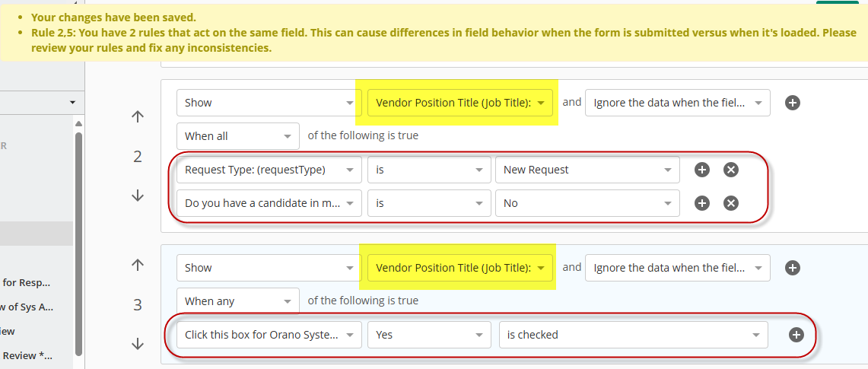
Task: Open rule 2 Show action dropdown
Action: (269, 103)
